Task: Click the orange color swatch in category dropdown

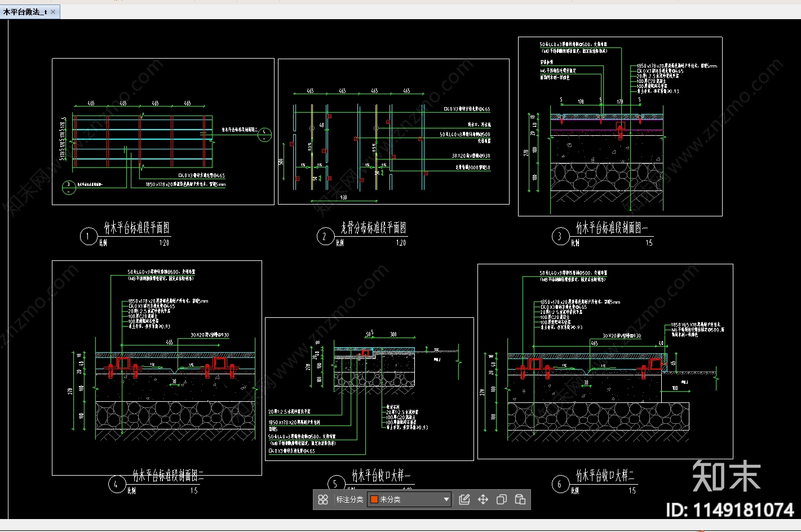Action: [x=374, y=499]
